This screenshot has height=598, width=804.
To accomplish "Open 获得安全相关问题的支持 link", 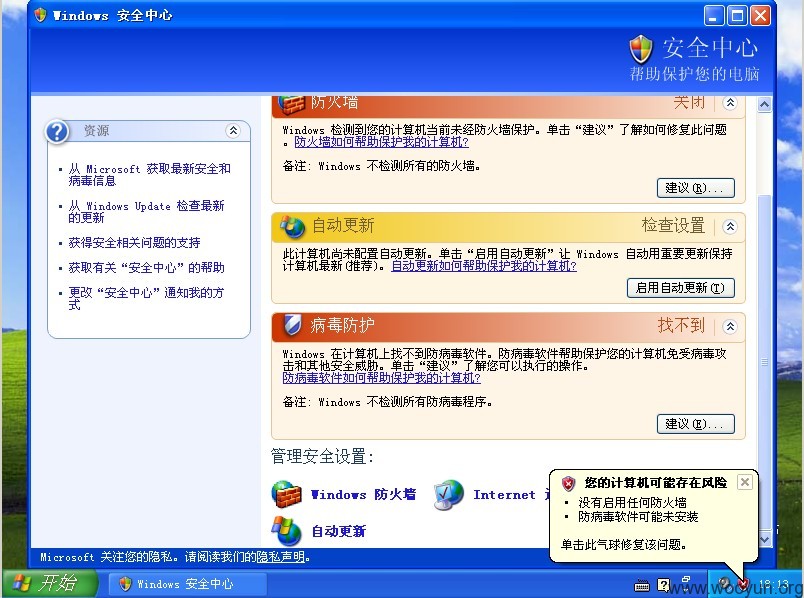I will click(134, 243).
